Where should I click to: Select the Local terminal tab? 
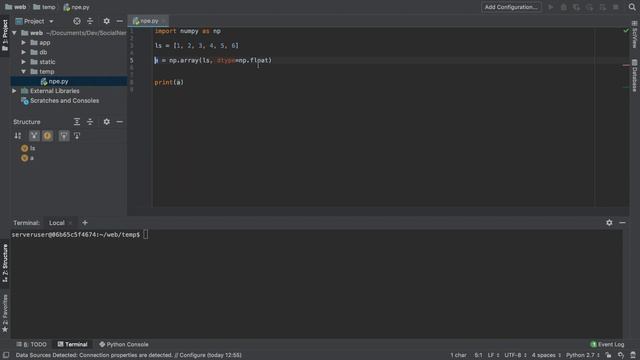(x=57, y=223)
